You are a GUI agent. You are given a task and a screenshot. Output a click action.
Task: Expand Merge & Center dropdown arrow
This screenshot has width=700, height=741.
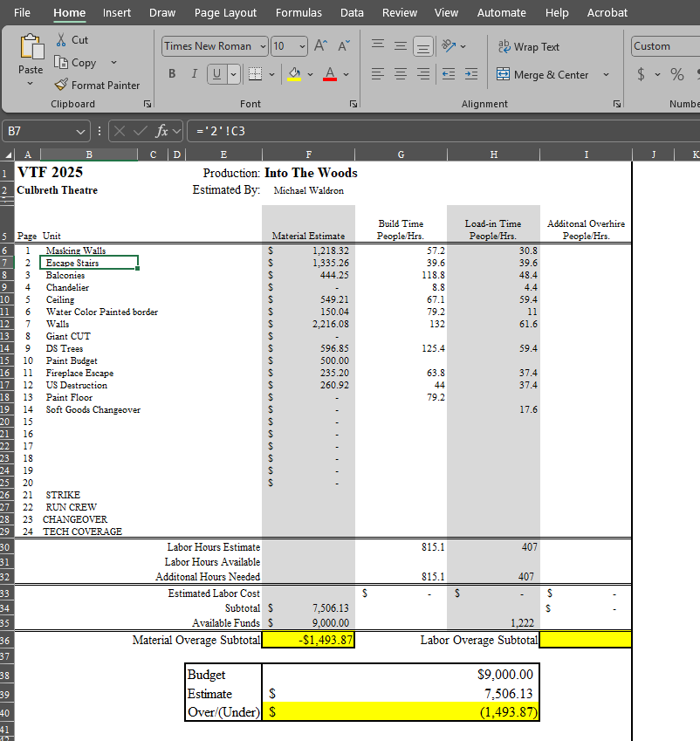pos(606,75)
